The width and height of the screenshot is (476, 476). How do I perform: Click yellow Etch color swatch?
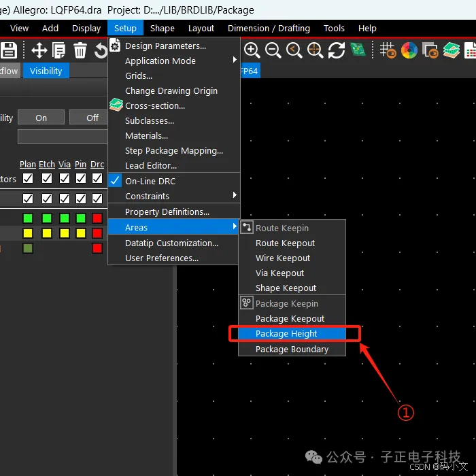(x=47, y=233)
